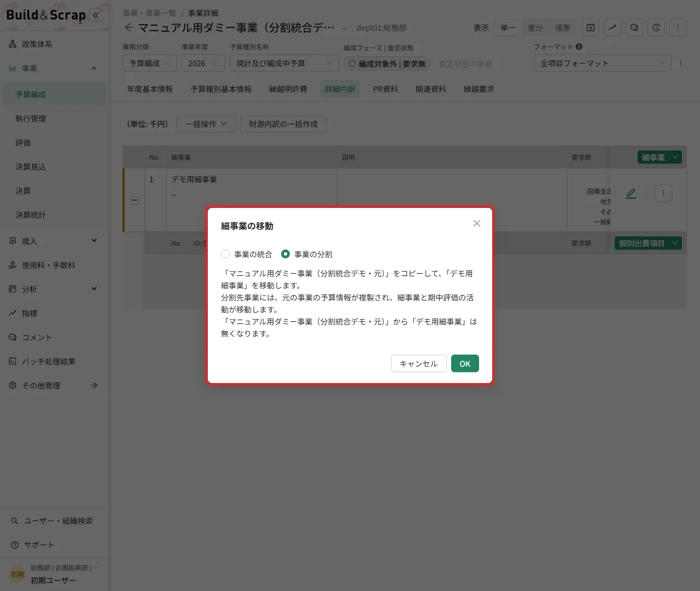Open 予算編成 in sidebar
The height and width of the screenshot is (591, 700).
(x=54, y=94)
